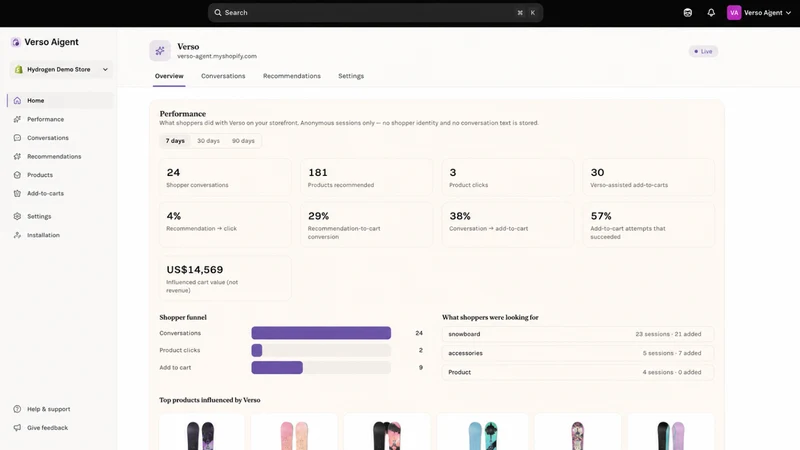Open Recommendations sidebar icon
The height and width of the screenshot is (450, 800).
(x=17, y=157)
